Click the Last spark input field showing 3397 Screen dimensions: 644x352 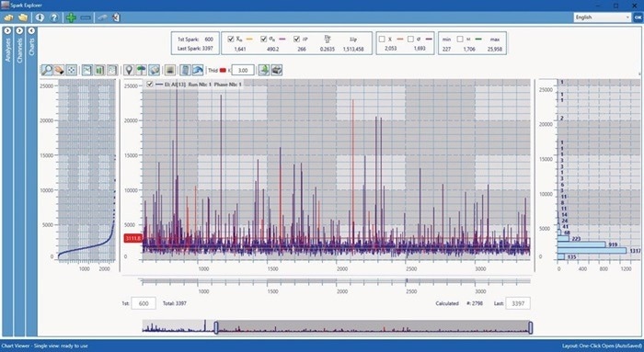coord(518,303)
